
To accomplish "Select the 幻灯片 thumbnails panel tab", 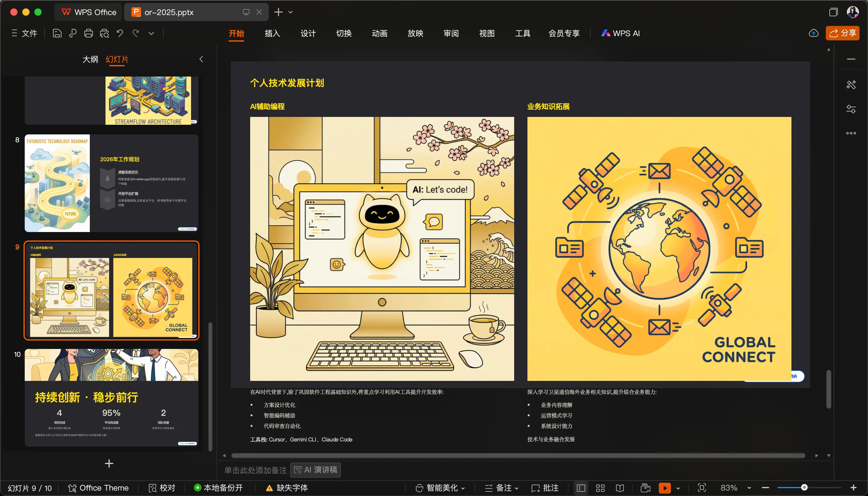I will pyautogui.click(x=117, y=59).
